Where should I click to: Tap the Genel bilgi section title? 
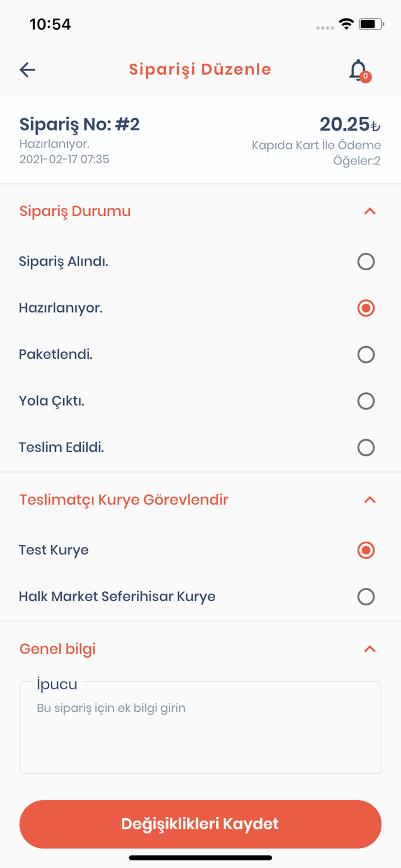point(58,649)
